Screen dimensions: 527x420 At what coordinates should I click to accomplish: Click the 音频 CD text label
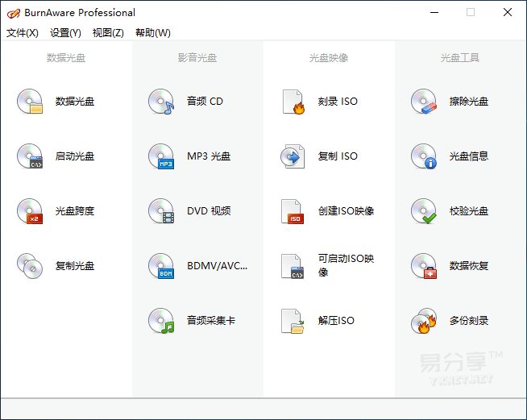(x=205, y=102)
